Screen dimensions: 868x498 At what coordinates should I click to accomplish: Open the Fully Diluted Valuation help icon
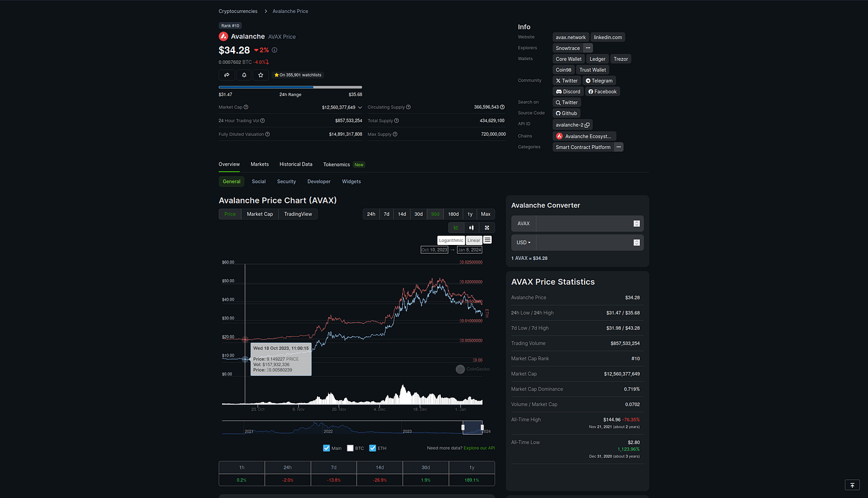[267, 135]
